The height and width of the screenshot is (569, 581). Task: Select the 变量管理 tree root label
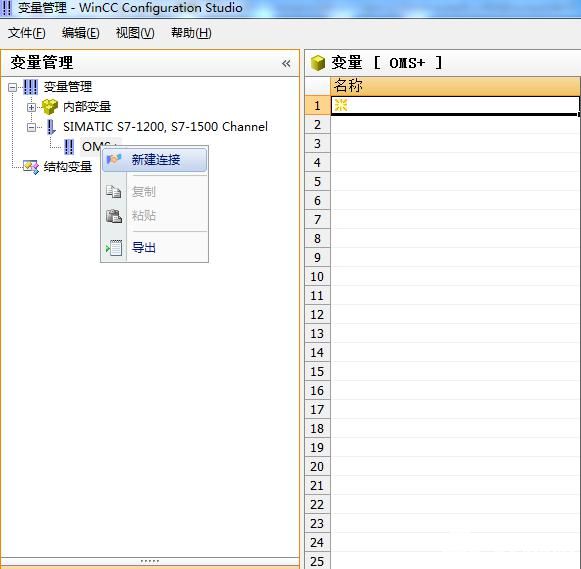(x=68, y=87)
